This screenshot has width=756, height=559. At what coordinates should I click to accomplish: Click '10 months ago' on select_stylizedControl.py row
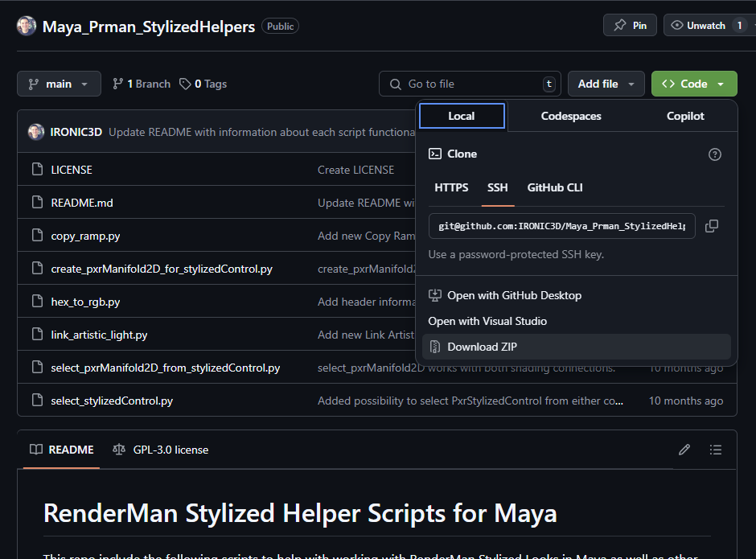click(685, 401)
